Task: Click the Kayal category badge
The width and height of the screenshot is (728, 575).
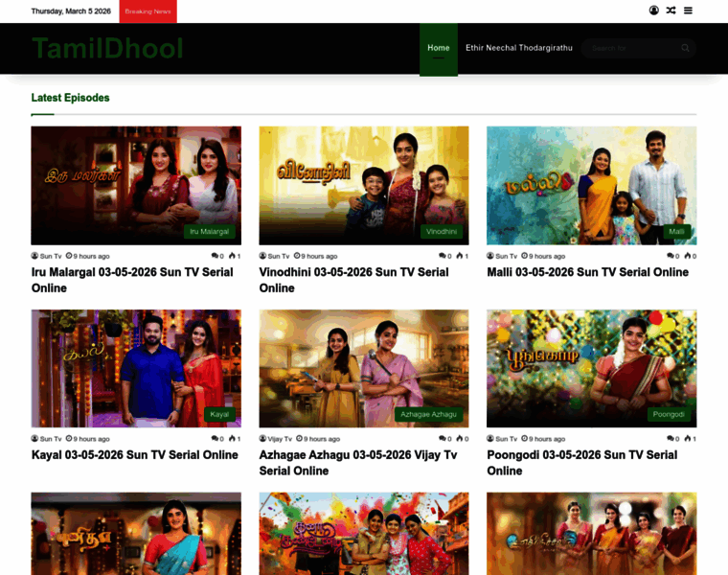Action: point(219,414)
